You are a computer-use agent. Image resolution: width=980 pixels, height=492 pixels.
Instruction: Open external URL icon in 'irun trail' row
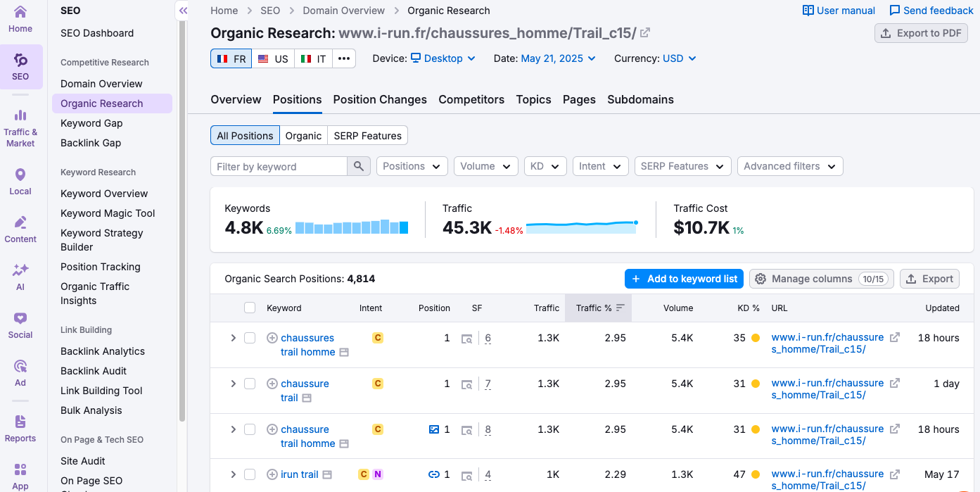(x=895, y=474)
